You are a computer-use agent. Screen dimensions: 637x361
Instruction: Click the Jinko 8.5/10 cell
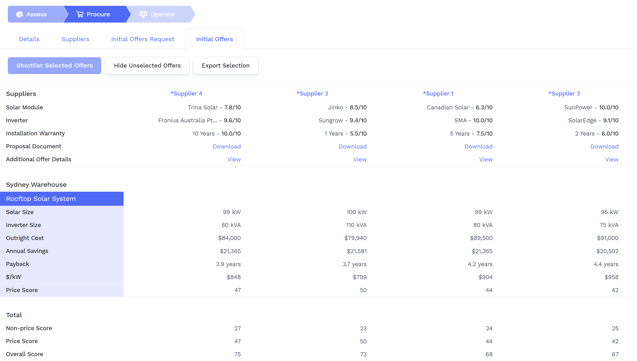[x=347, y=107]
